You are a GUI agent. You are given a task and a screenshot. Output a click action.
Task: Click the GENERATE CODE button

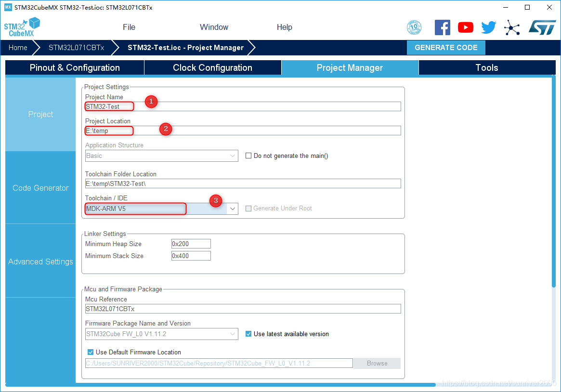(446, 48)
